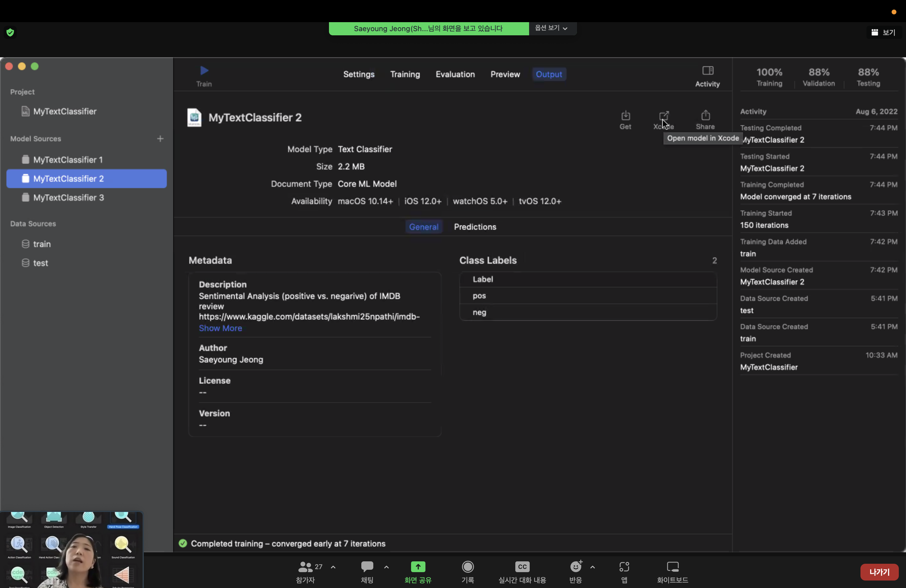906x588 pixels.
Task: Click Model converged at 7 iterations entry
Action: 819,191
